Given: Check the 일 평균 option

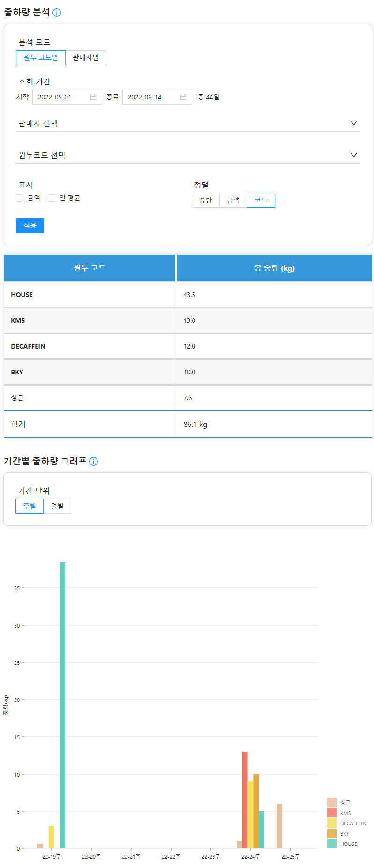Looking at the screenshot, I should pos(52,198).
